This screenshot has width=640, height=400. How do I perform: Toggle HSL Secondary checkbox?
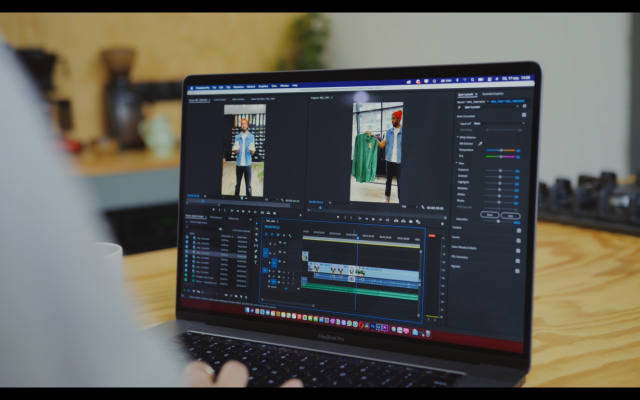click(518, 261)
